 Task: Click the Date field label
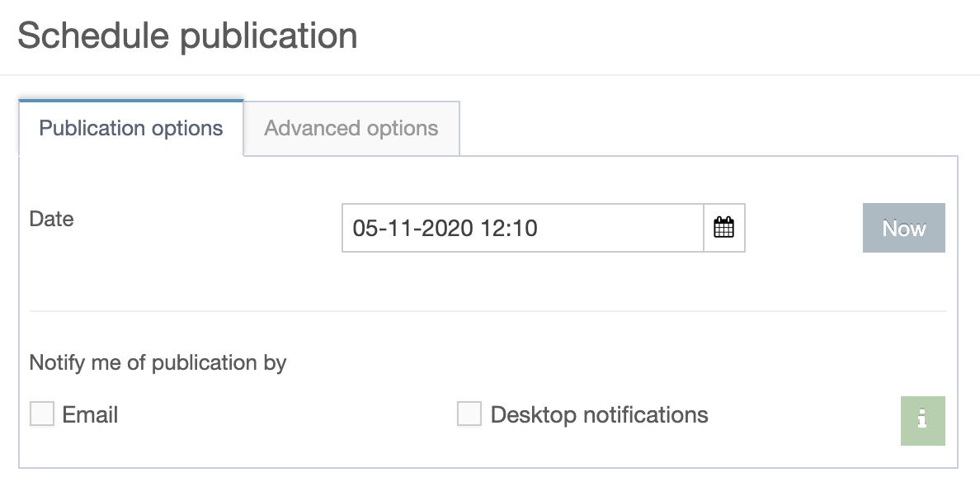(x=51, y=219)
